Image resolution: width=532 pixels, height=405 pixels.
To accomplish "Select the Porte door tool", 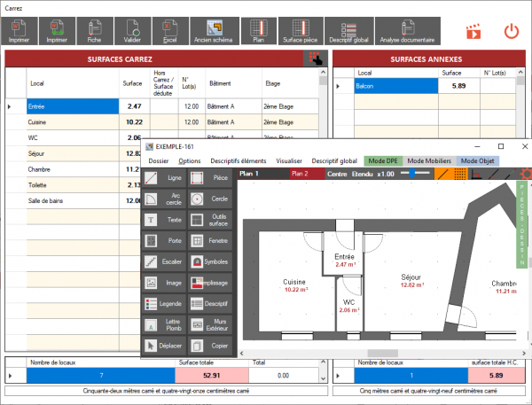I will [165, 240].
